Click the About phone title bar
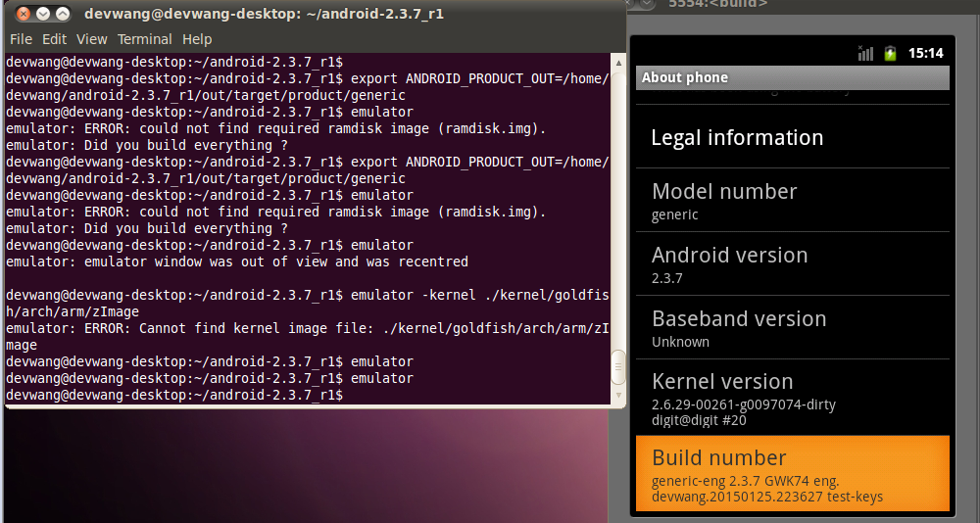The image size is (980, 523). [x=793, y=77]
